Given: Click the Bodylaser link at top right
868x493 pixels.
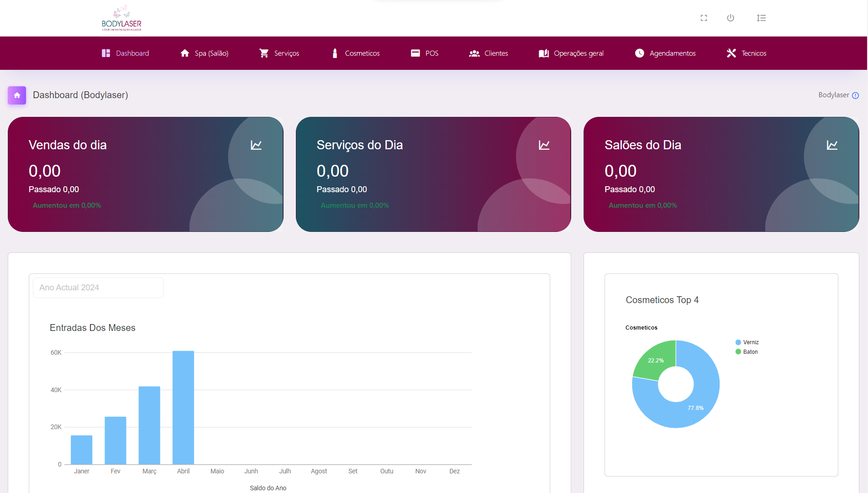Looking at the screenshot, I should pyautogui.click(x=834, y=95).
